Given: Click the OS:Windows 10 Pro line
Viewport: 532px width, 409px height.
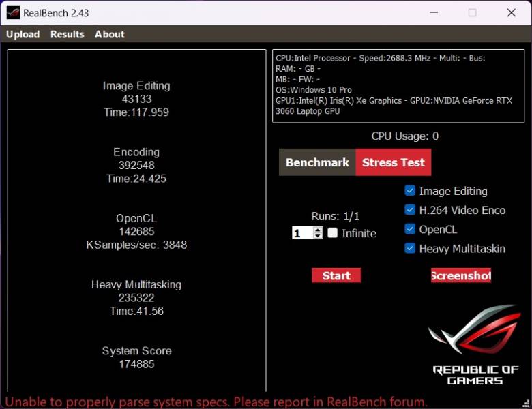Looking at the screenshot, I should pyautogui.click(x=314, y=90).
